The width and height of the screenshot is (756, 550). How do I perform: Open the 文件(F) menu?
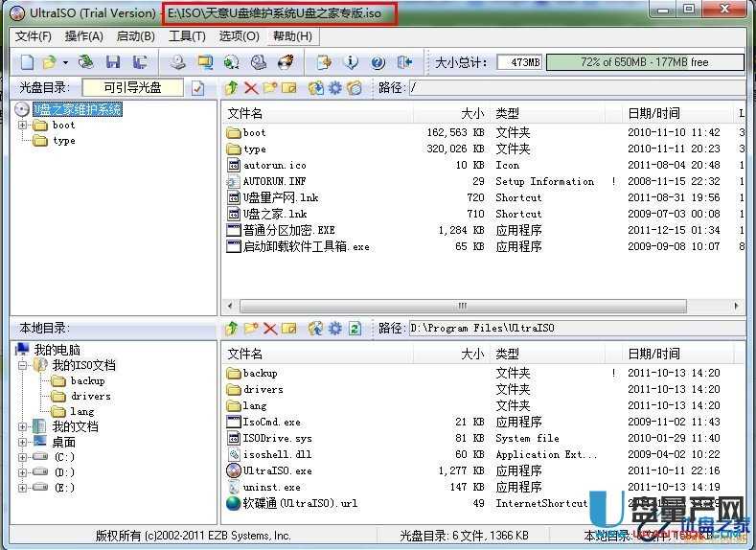point(33,36)
